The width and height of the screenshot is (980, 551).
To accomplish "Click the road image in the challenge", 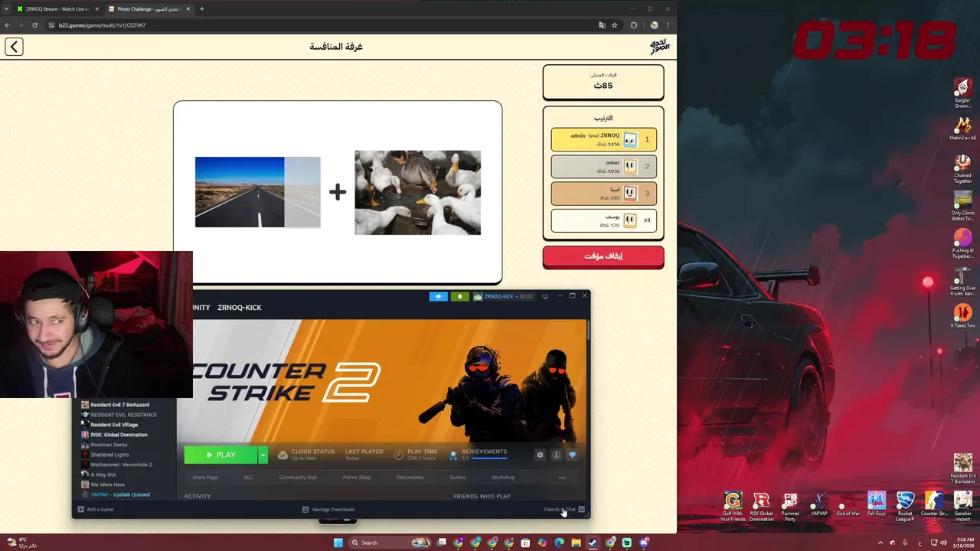I will click(257, 192).
